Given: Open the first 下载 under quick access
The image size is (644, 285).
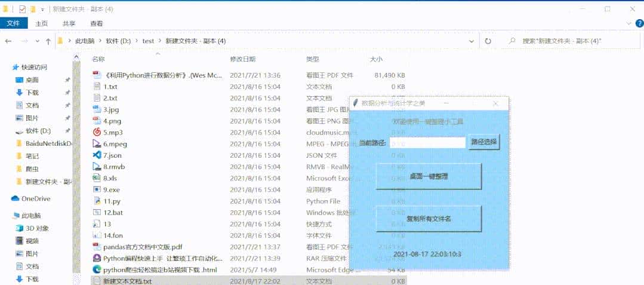Looking at the screenshot, I should point(32,93).
